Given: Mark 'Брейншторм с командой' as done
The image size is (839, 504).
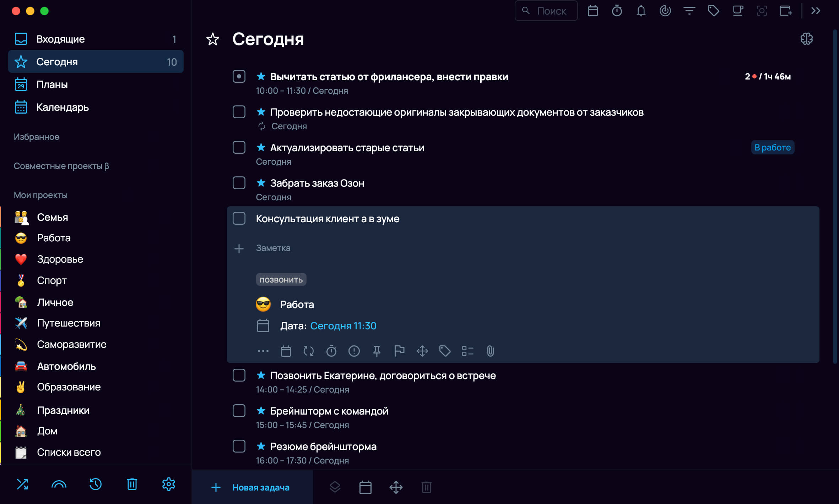Looking at the screenshot, I should [239, 411].
